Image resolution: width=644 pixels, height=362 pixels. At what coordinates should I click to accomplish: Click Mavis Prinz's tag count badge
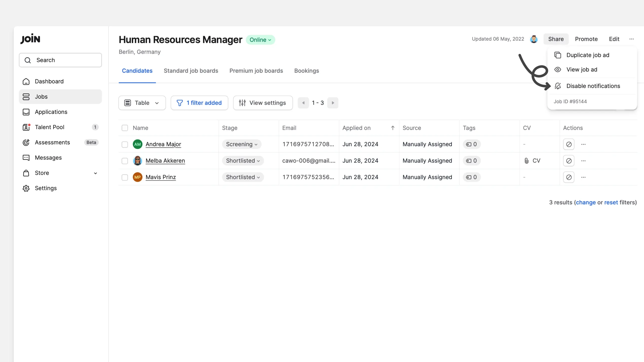471,177
